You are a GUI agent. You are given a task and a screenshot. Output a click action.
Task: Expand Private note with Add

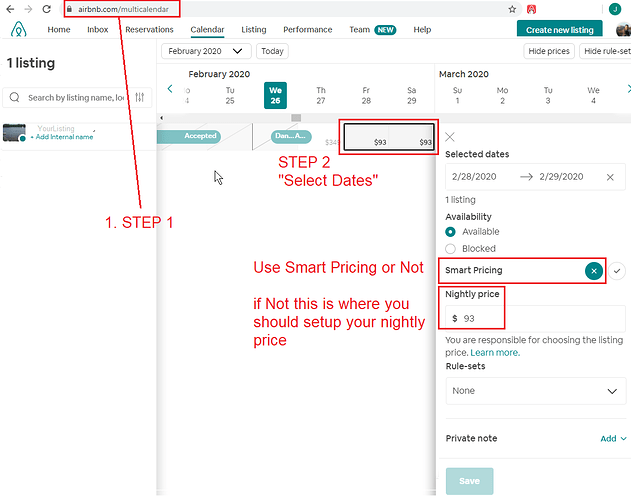click(613, 438)
